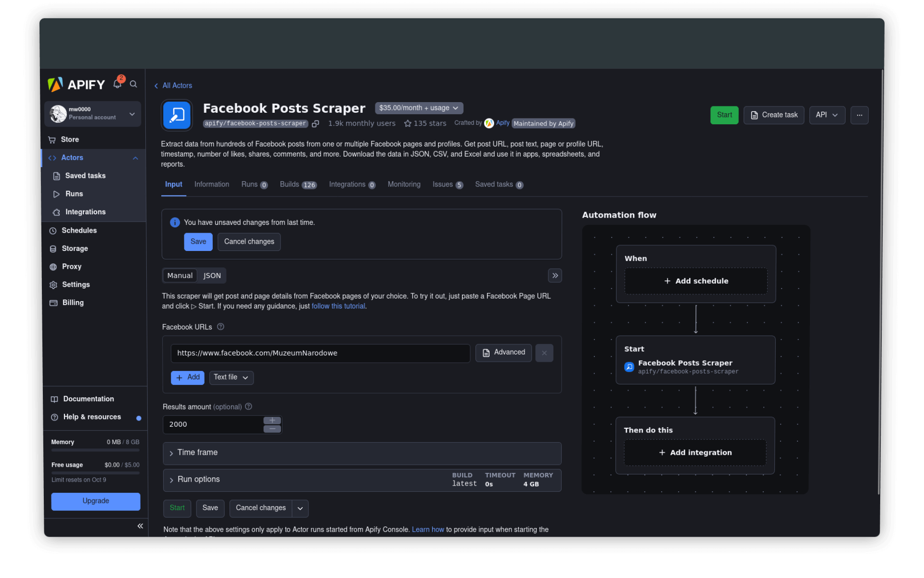The width and height of the screenshot is (924, 578).
Task: Click Add schedule in automation flow
Action: (x=696, y=281)
